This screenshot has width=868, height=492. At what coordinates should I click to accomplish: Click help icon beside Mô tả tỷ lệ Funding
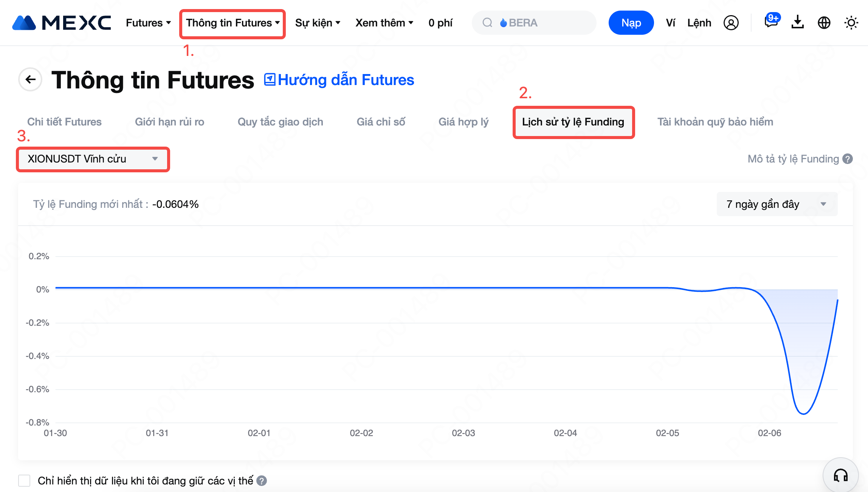click(x=848, y=159)
